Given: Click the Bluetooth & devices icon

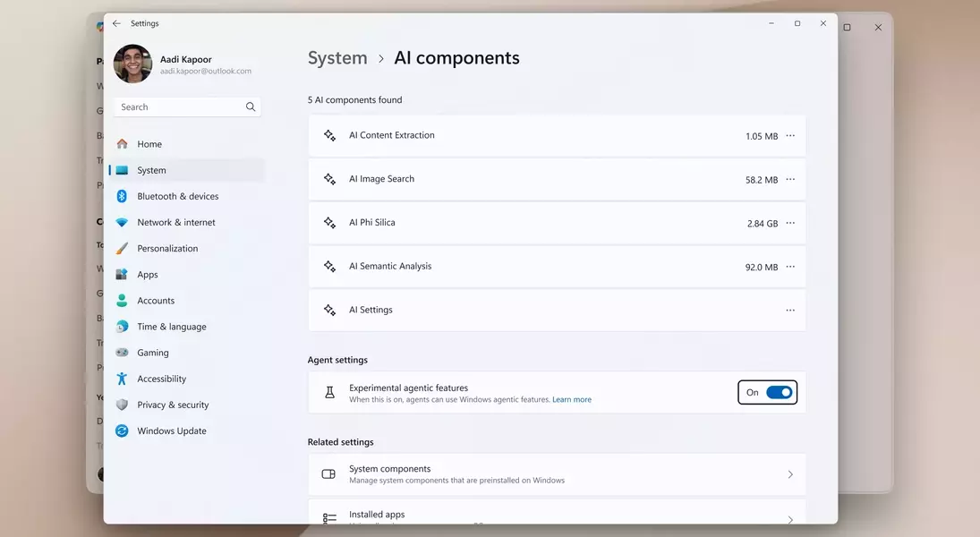Looking at the screenshot, I should click(122, 196).
